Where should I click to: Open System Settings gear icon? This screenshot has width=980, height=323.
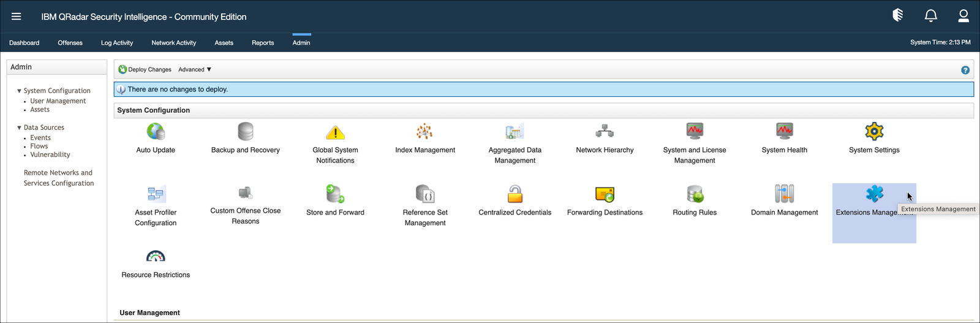click(874, 131)
